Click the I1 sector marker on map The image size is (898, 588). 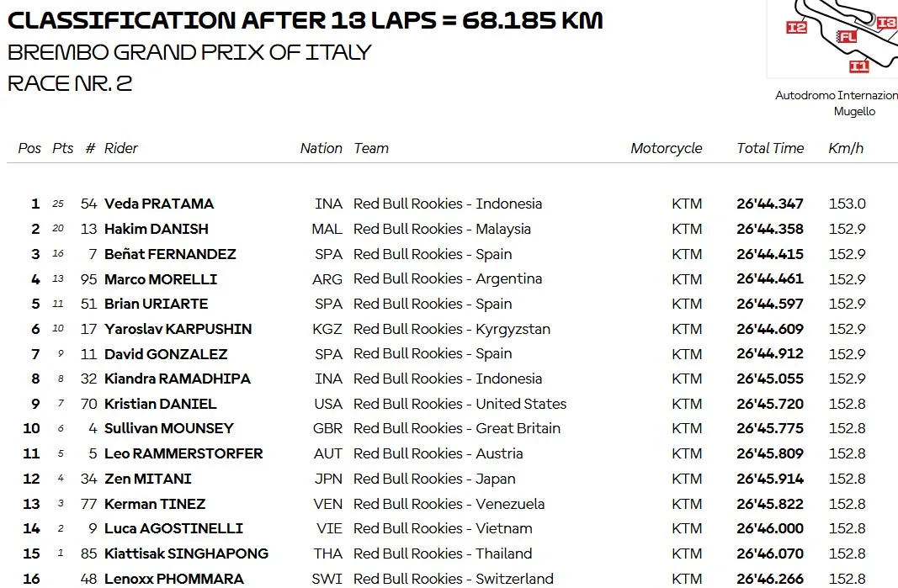click(x=858, y=66)
